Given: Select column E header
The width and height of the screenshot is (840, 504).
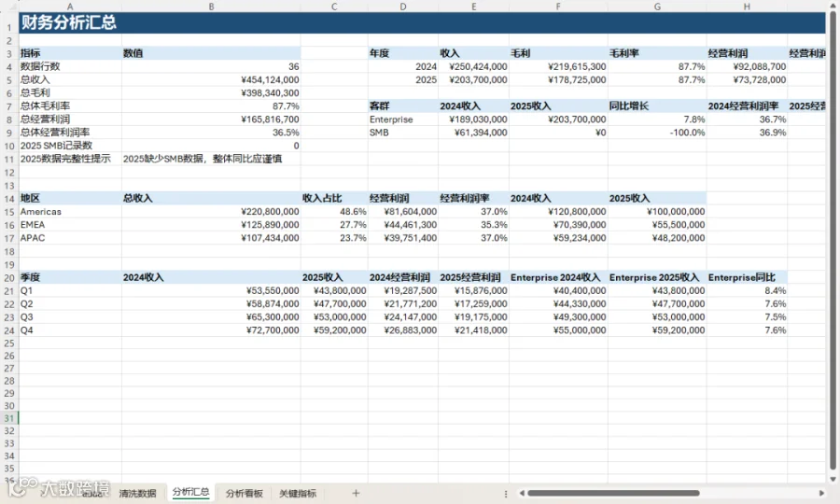Looking at the screenshot, I should coord(473,7).
